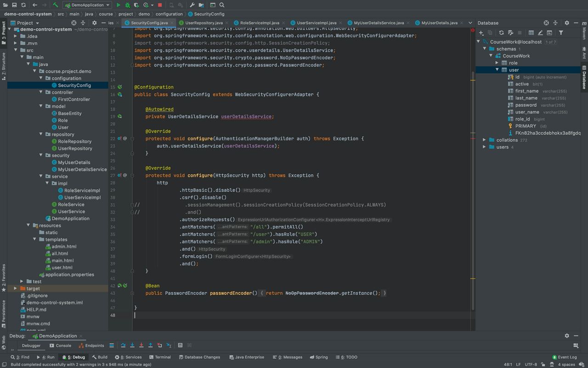Step into using the blue down-arrow debug icon
This screenshot has height=368, width=588.
click(x=132, y=345)
